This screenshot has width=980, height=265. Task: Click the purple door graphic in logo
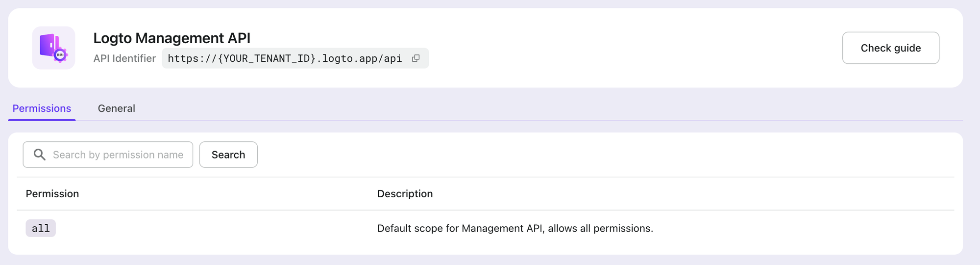(48, 45)
